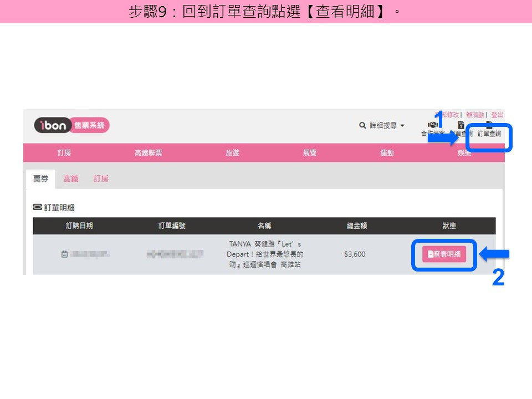Click the handshake 合作提案 icon
Image resolution: width=532 pixels, height=399 pixels.
432,125
